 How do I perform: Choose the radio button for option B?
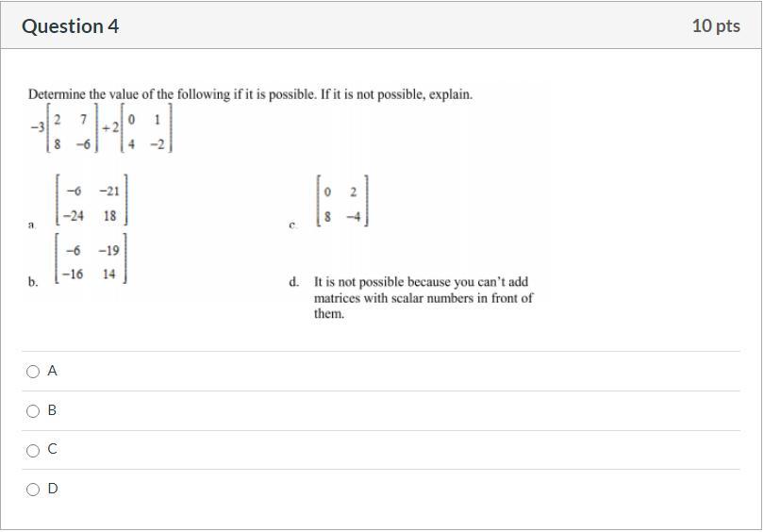pyautogui.click(x=33, y=411)
